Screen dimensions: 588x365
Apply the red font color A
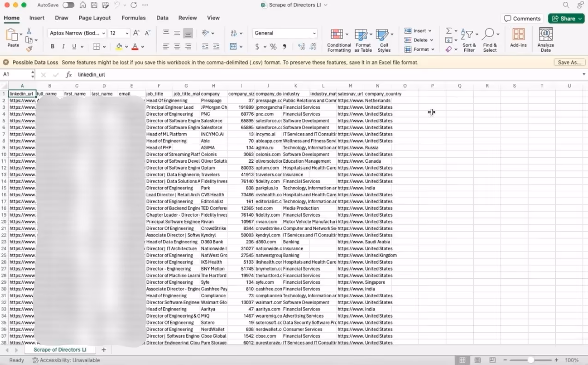(135, 47)
